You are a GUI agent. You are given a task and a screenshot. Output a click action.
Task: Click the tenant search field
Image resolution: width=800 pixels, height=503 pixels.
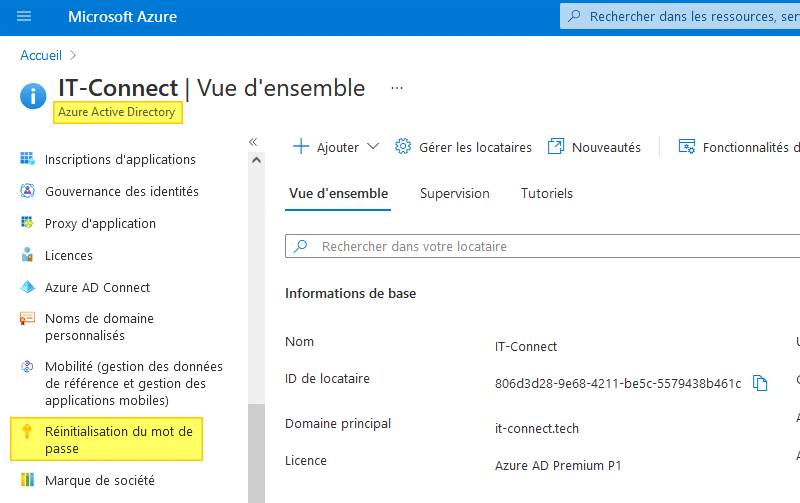[540, 246]
